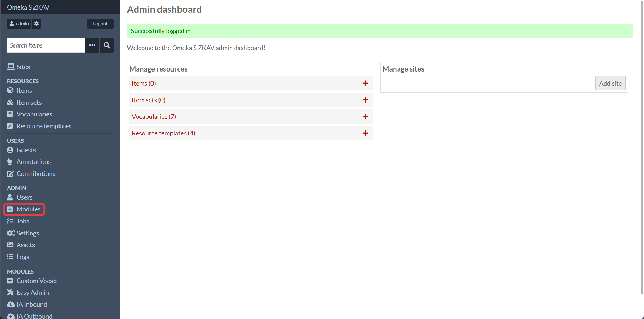Open Item sets in sidebar
Viewport: 644px width, 319px height.
point(29,103)
